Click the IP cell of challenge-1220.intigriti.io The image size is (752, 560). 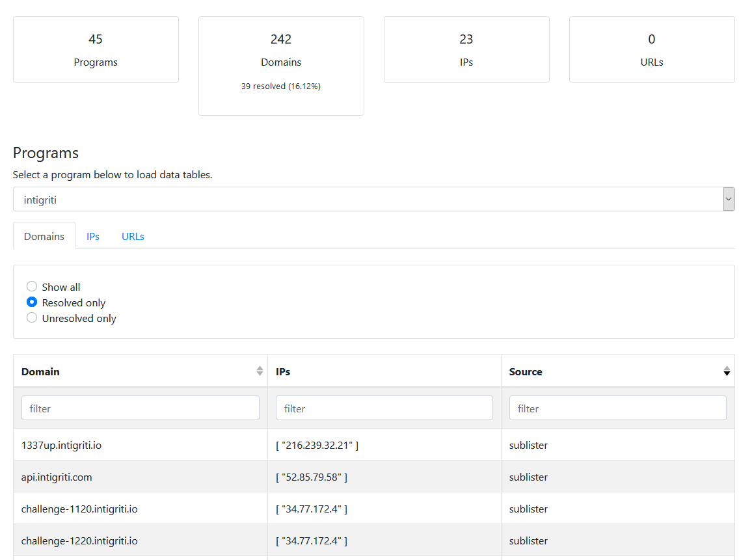click(384, 540)
